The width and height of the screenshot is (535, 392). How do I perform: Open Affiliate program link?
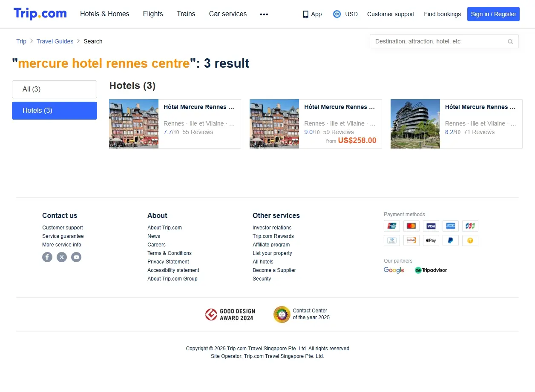271,245
